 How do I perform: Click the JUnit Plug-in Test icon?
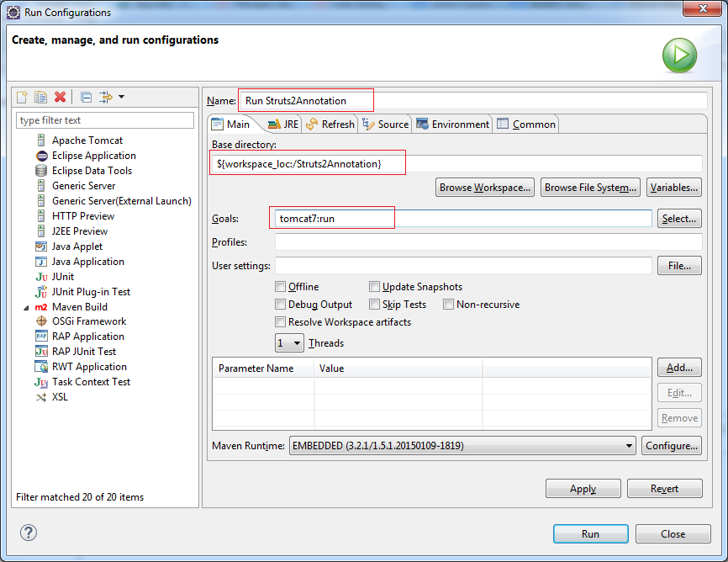coord(41,291)
